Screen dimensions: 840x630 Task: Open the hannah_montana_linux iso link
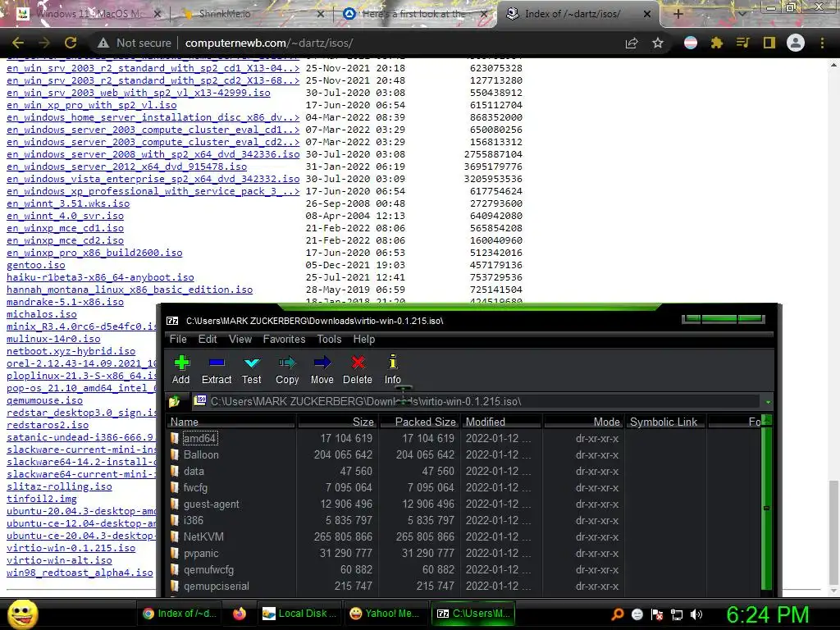click(x=130, y=290)
